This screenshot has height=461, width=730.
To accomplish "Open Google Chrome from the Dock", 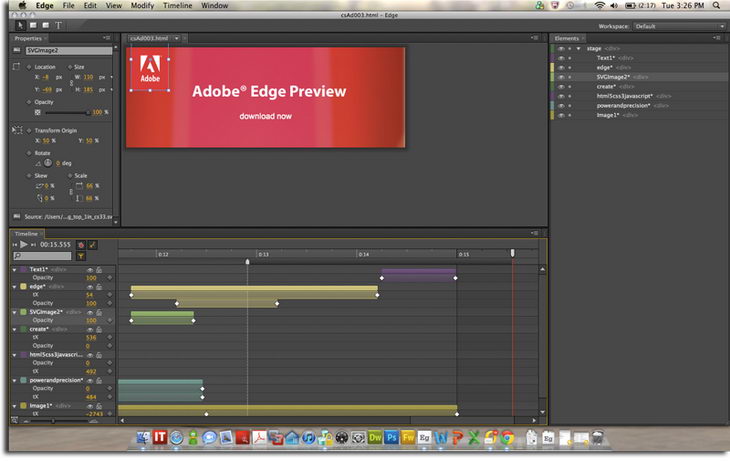I will [x=507, y=438].
